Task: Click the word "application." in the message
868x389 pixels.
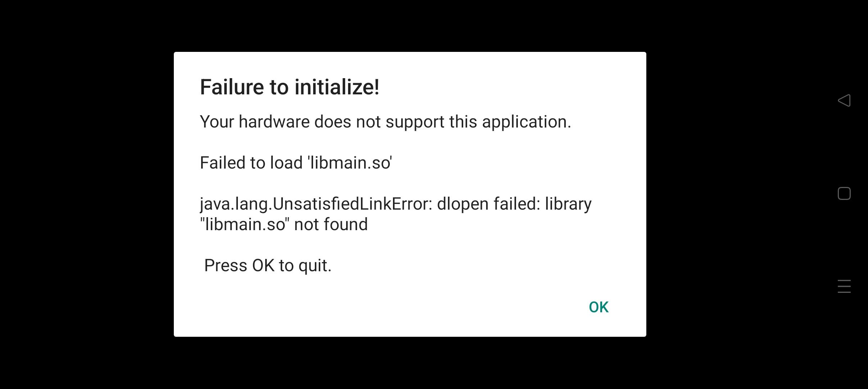Action: (x=526, y=122)
